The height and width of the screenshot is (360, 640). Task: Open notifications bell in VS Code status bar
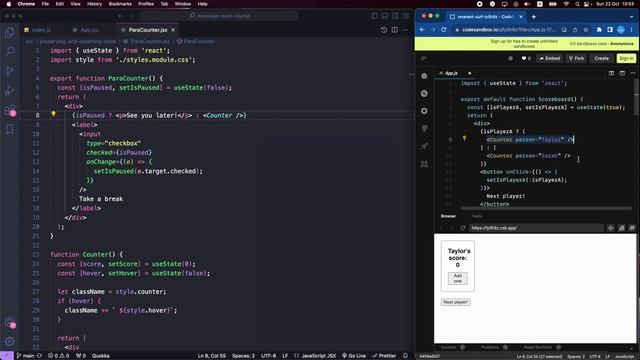coord(405,356)
